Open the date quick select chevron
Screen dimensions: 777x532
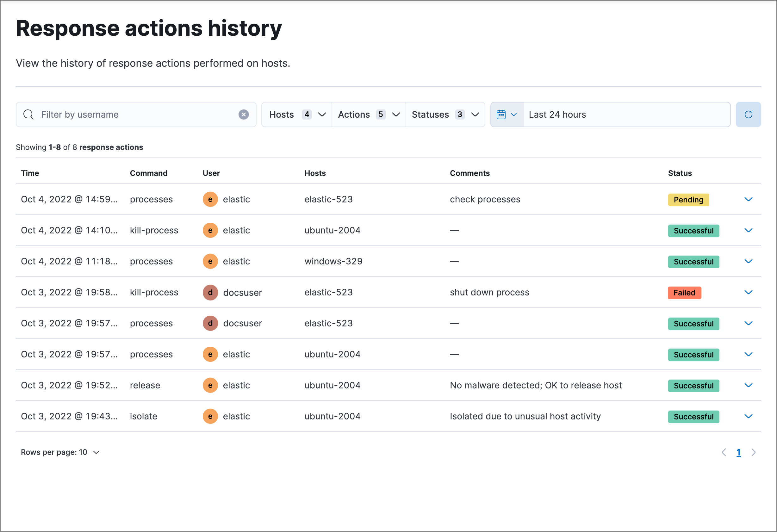pos(513,114)
